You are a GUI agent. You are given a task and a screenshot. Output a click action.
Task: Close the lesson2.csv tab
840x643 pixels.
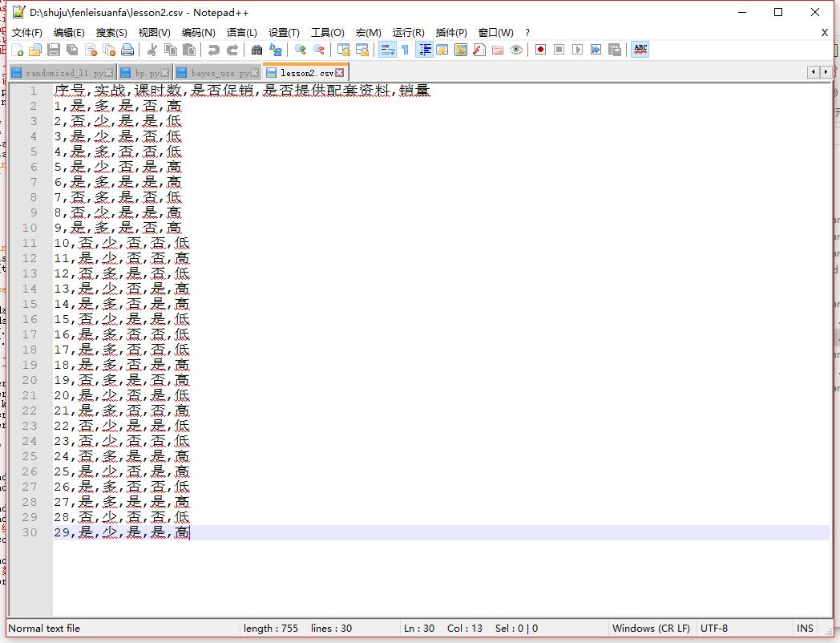340,73
